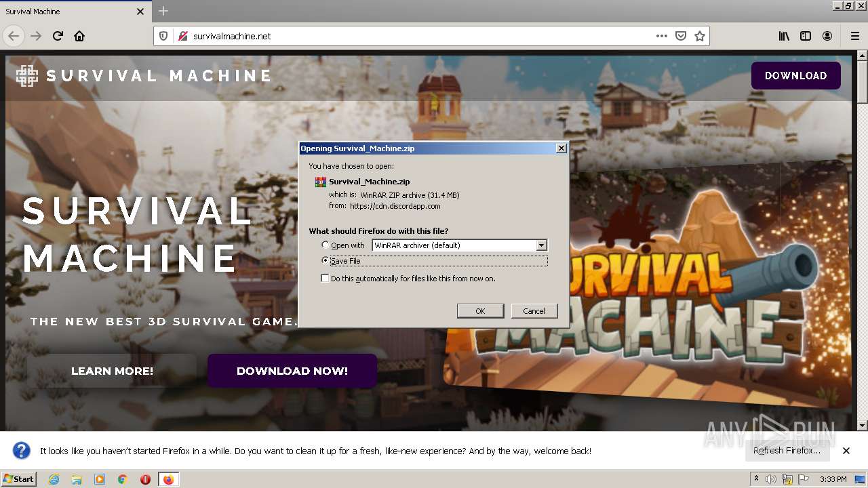Click the 3:33 PM system clock
This screenshot has width=868, height=488.
(x=833, y=479)
